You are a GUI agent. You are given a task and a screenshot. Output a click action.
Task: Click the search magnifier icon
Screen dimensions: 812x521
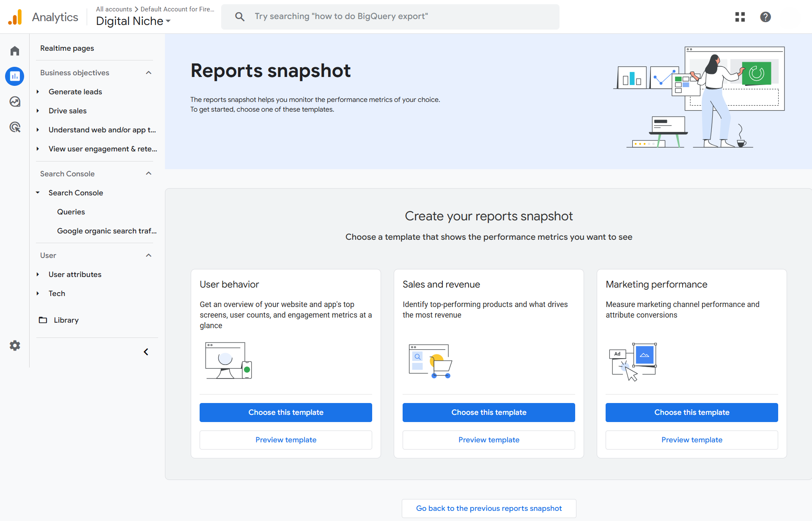240,16
